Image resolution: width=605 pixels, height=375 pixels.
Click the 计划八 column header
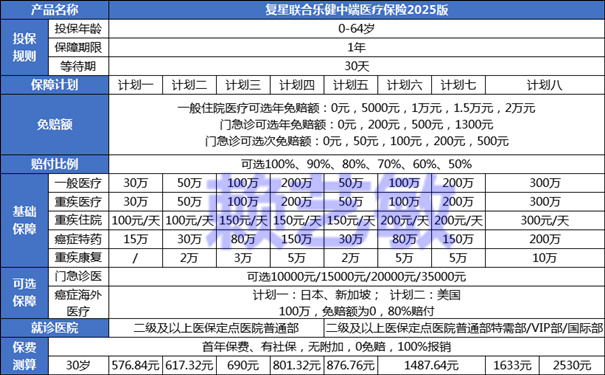click(x=544, y=85)
